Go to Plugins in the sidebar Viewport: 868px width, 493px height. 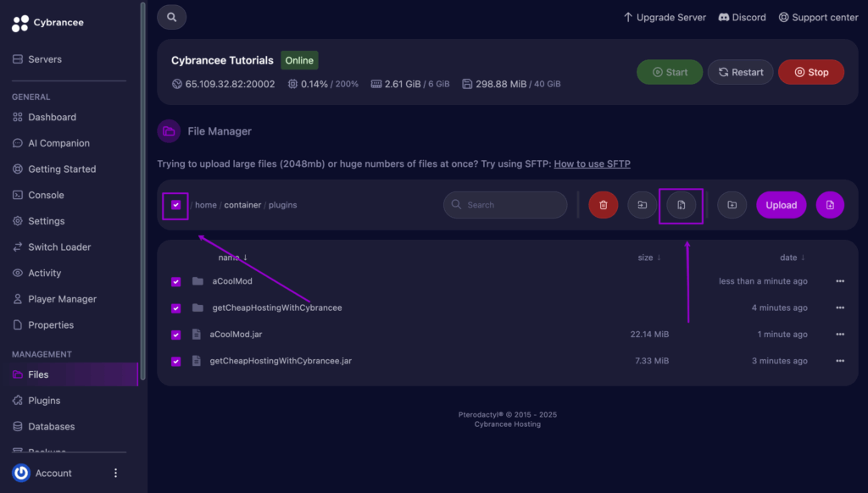point(44,401)
